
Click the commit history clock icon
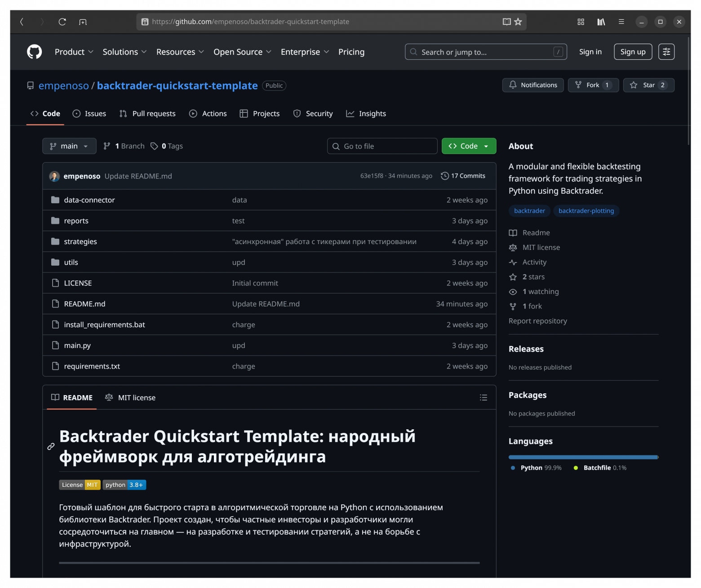point(445,176)
